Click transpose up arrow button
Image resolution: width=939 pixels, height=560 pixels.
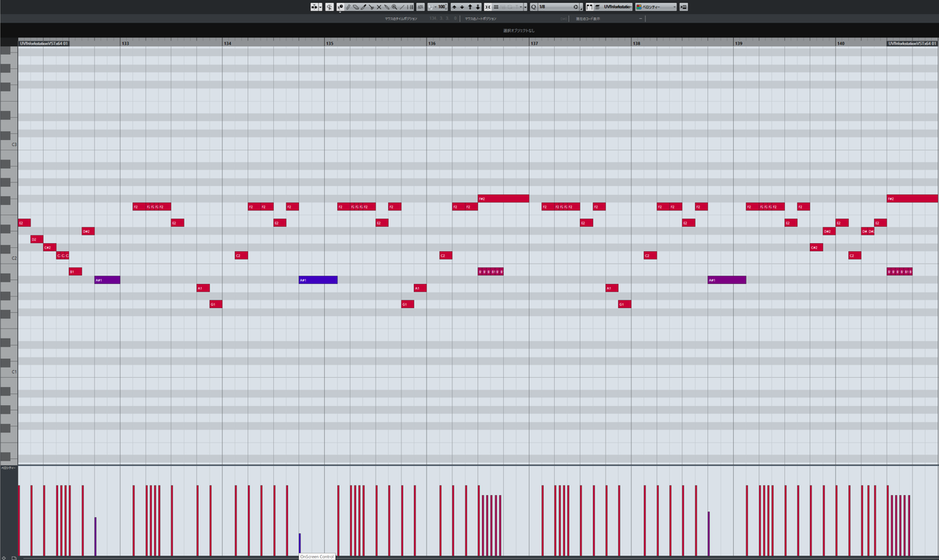click(469, 6)
